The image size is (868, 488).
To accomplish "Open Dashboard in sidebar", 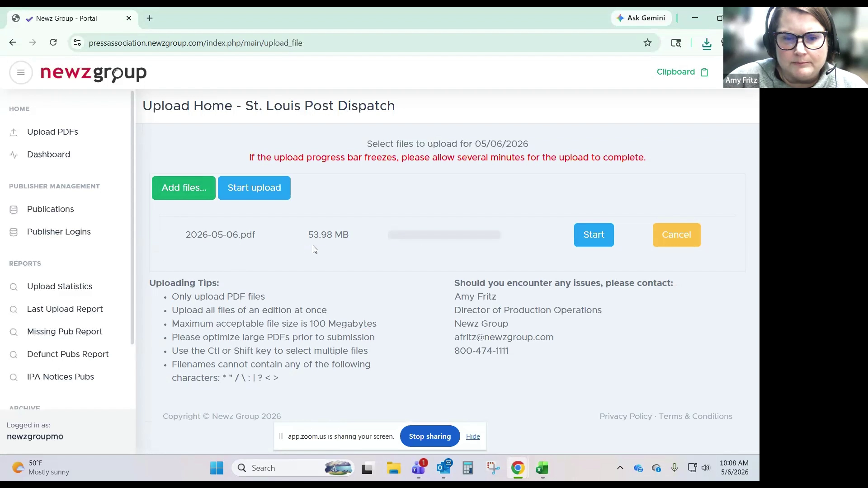I will [48, 155].
